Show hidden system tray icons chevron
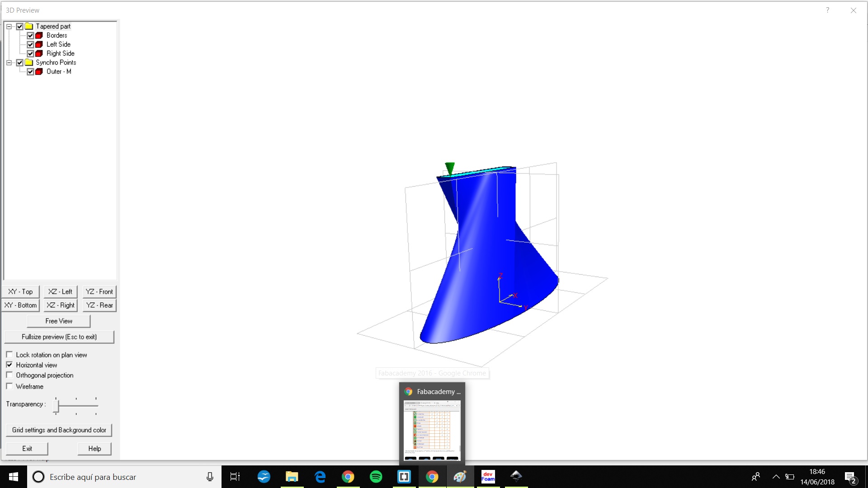Screen dimensions: 868x488 [776, 477]
